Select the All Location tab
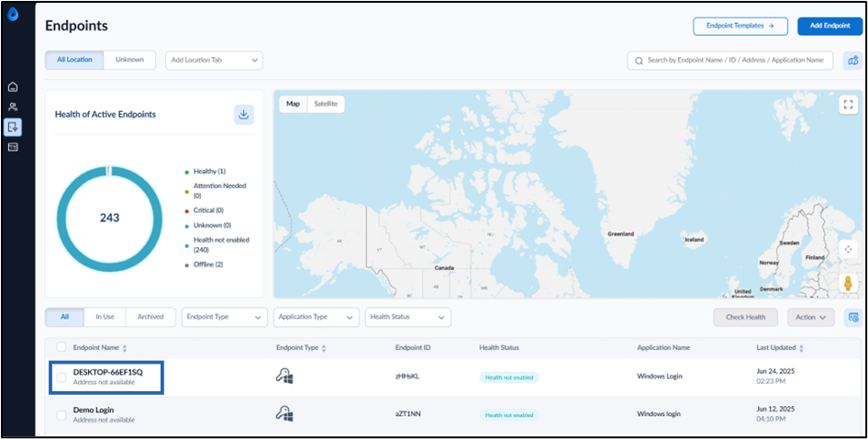The width and height of the screenshot is (868, 439). 74,60
